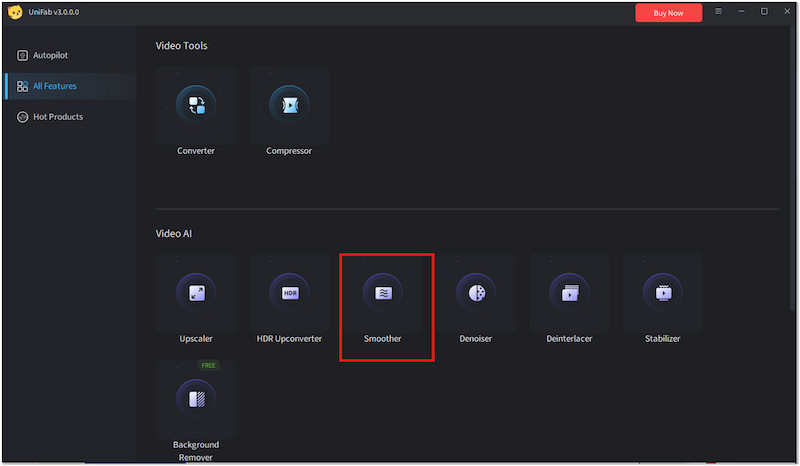Open the hamburger menu in title bar

click(718, 11)
